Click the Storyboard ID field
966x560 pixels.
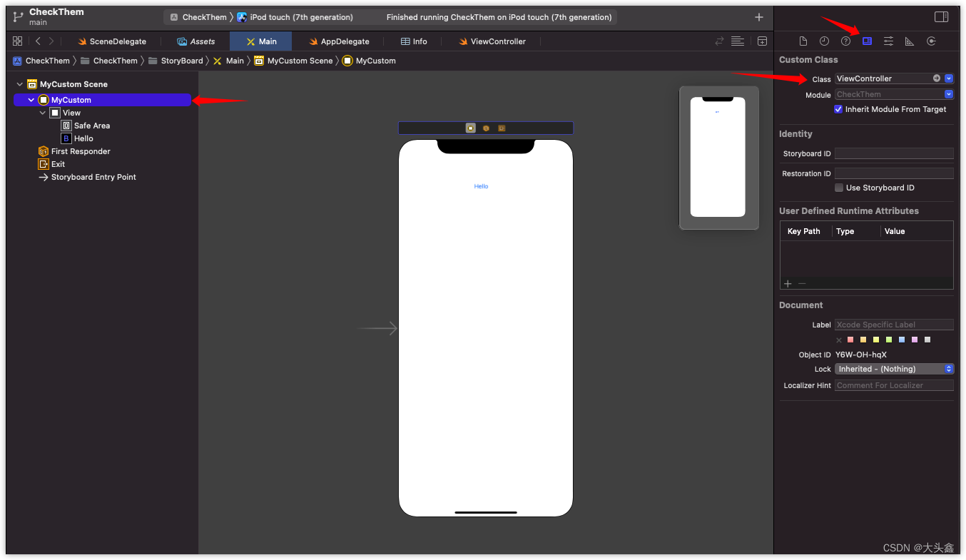(894, 153)
